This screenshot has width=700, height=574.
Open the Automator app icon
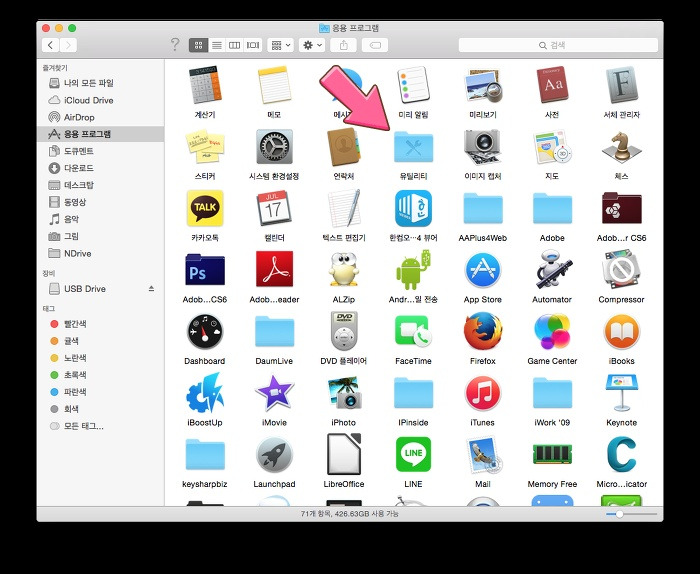552,270
